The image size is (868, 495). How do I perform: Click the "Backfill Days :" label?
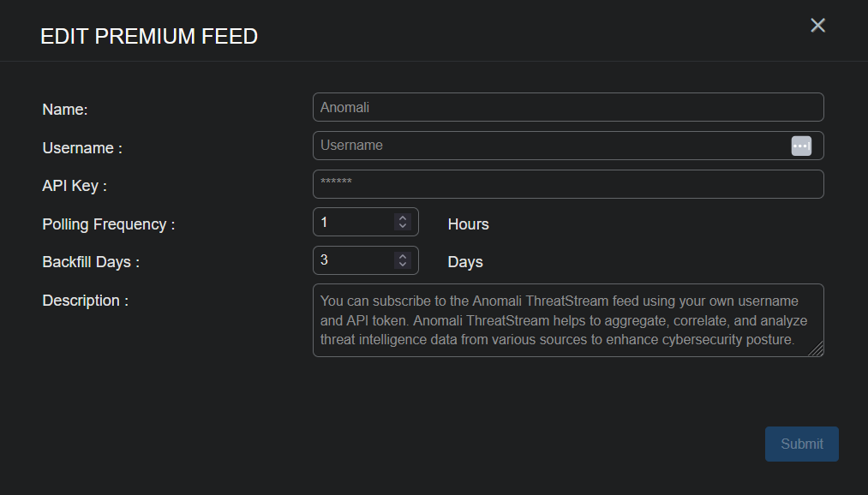[91, 262]
